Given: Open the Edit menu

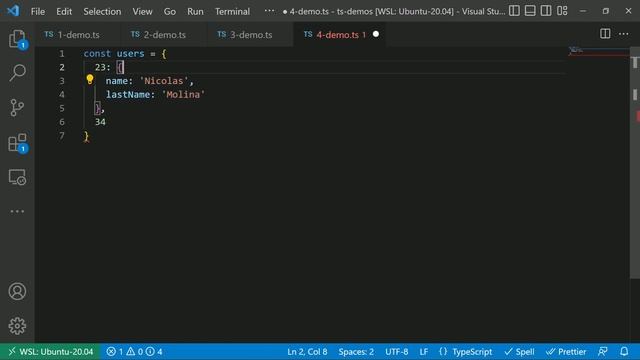Looking at the screenshot, I should (64, 11).
